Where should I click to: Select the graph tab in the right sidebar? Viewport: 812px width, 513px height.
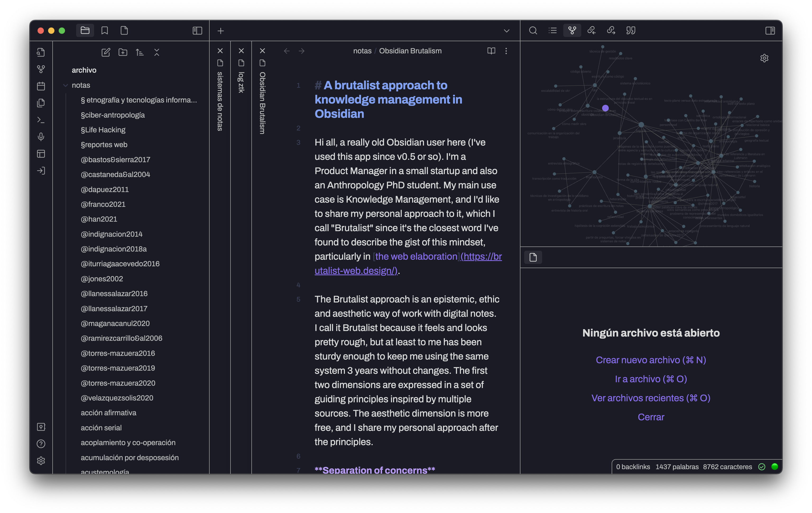[x=572, y=31]
